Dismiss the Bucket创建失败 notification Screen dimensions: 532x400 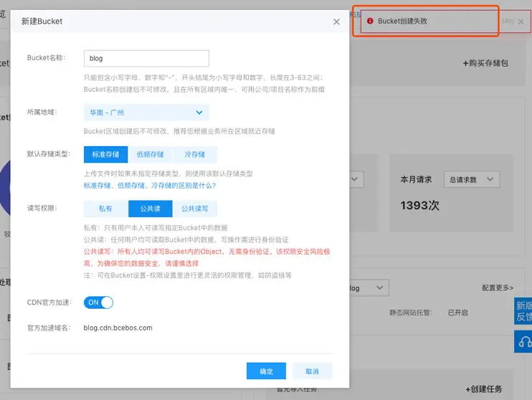(521, 22)
